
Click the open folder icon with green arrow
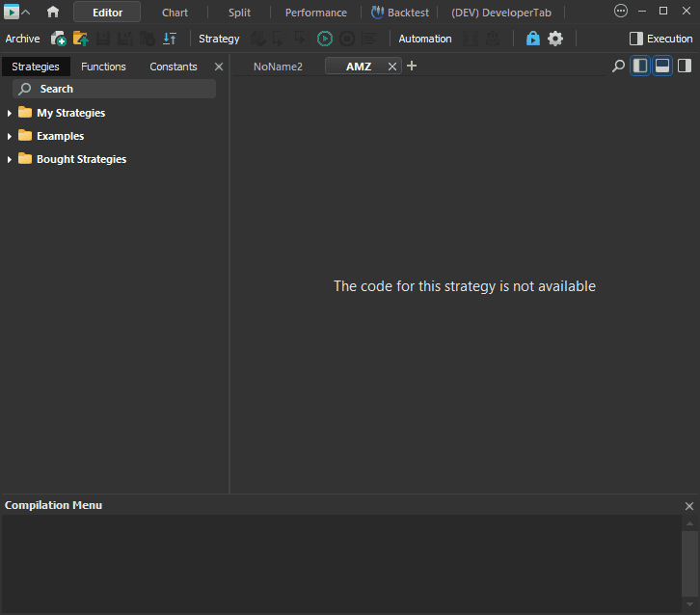pyautogui.click(x=81, y=39)
